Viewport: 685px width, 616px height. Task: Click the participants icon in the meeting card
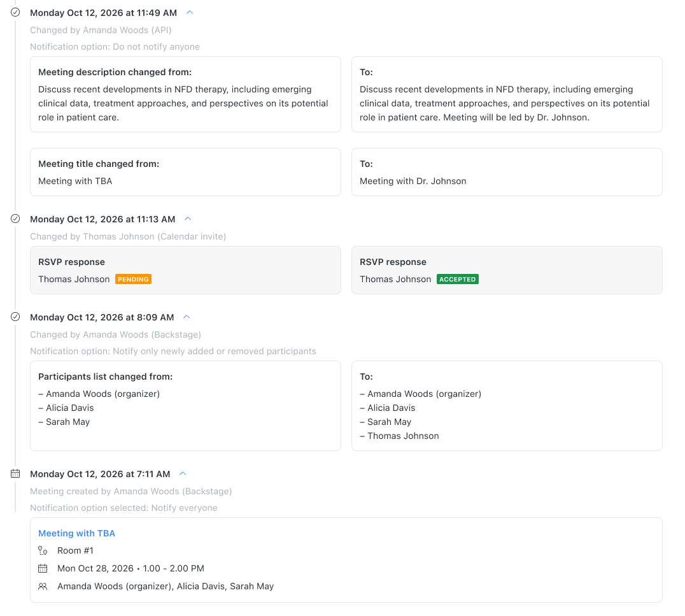pyautogui.click(x=43, y=586)
